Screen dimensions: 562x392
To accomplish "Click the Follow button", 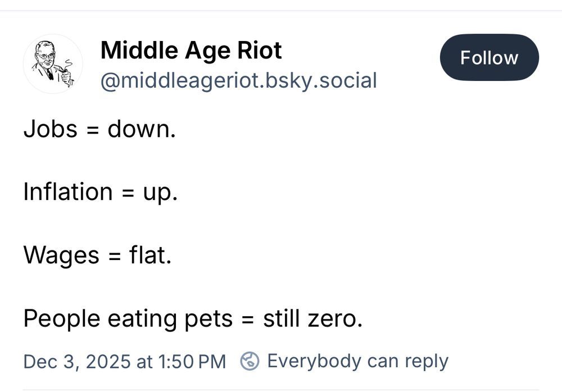I will pyautogui.click(x=489, y=58).
